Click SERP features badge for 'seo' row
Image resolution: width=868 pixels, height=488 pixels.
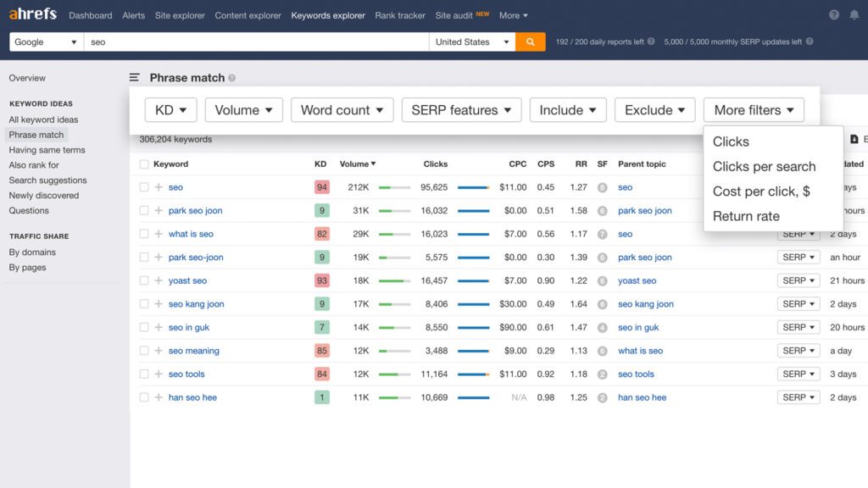[x=603, y=187]
